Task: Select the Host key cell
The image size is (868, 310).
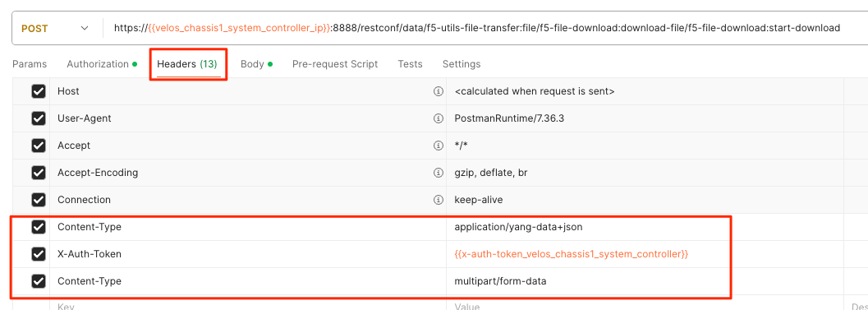Action: pyautogui.click(x=248, y=91)
